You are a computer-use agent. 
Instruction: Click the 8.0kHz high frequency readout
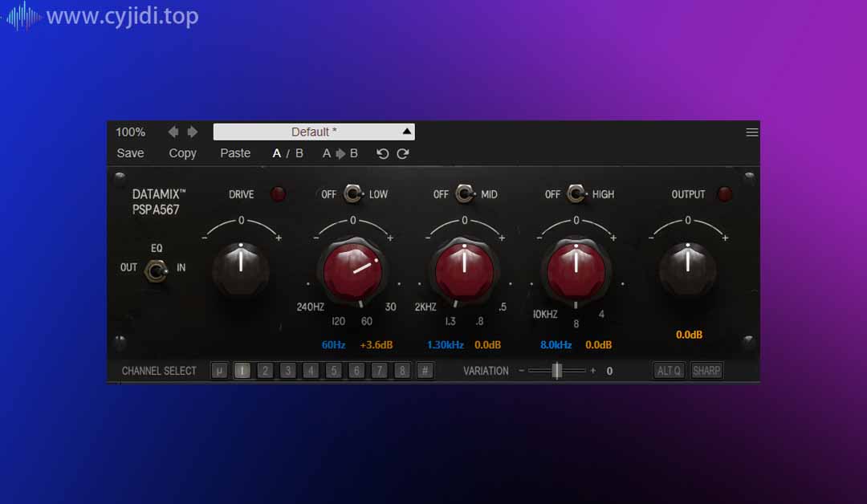(556, 345)
